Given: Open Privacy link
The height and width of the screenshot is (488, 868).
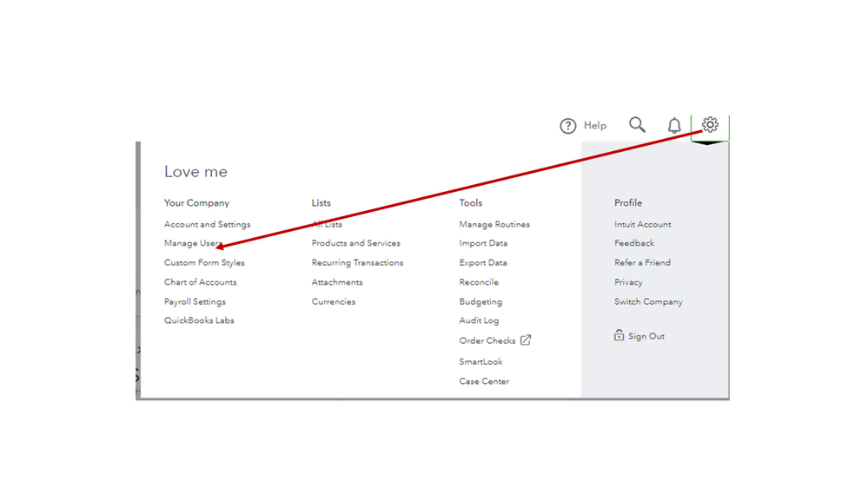Looking at the screenshot, I should coord(628,282).
